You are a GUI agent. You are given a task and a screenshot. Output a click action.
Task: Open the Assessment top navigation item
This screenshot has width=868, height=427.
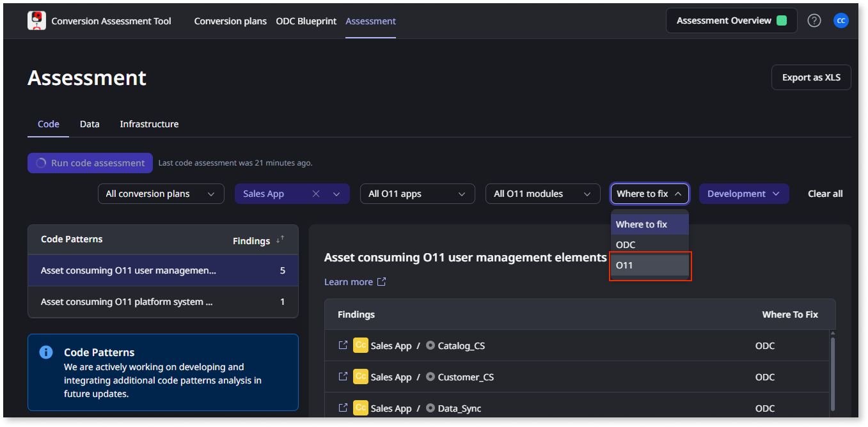click(x=370, y=21)
